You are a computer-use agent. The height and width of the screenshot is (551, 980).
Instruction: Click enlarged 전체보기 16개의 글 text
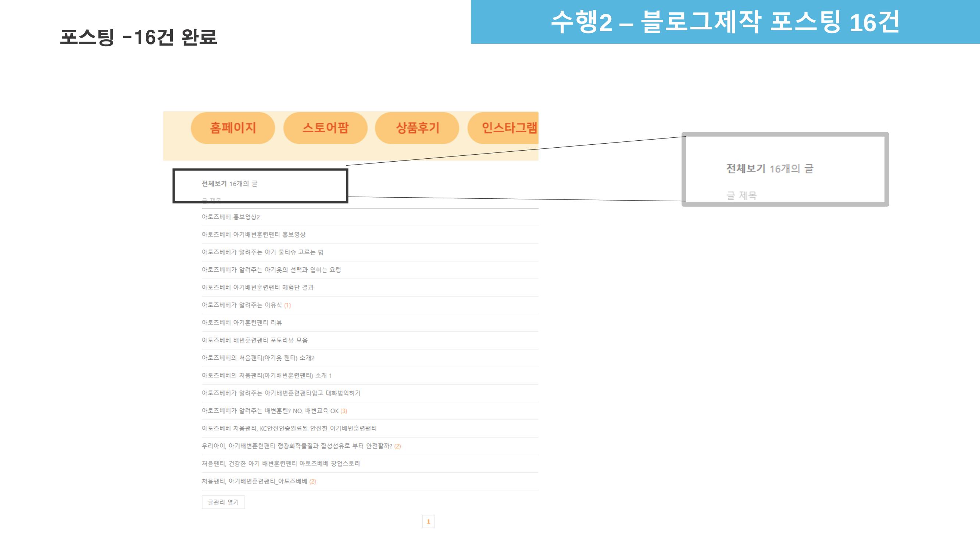click(x=770, y=169)
